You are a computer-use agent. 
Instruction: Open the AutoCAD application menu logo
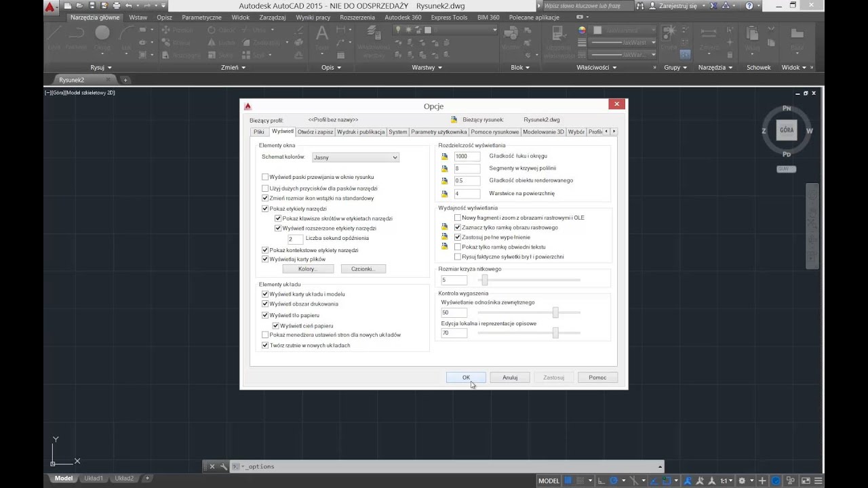[x=50, y=8]
